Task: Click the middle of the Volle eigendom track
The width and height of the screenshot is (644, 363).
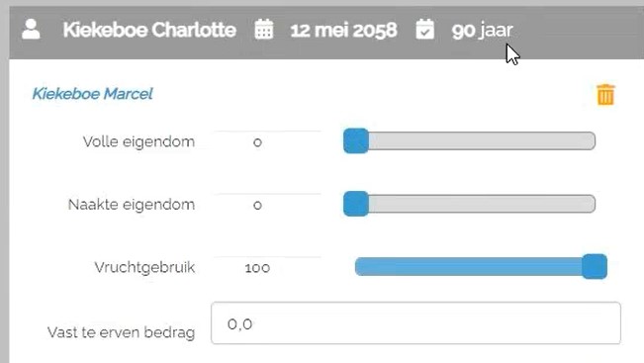Action: pyautogui.click(x=470, y=140)
